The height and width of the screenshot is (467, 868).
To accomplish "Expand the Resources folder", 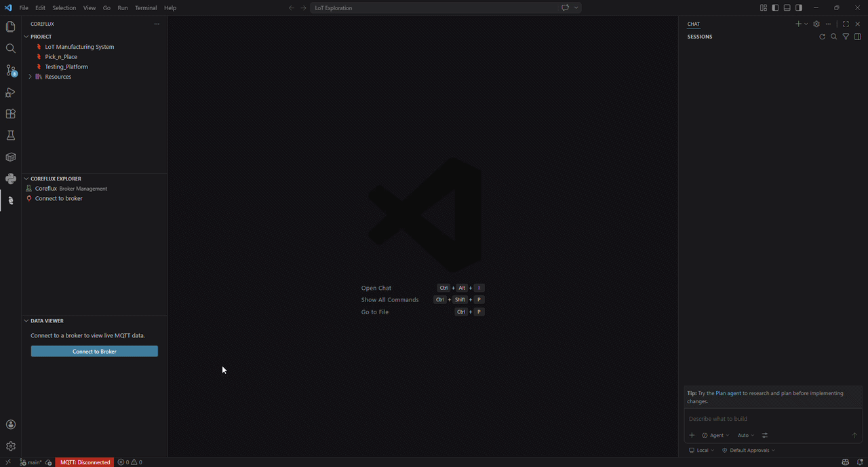I will (30, 76).
